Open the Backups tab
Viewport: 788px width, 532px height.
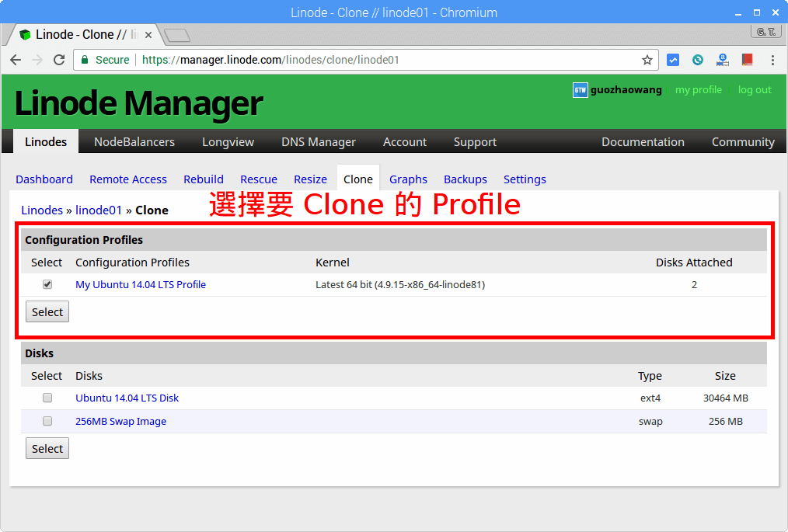tap(465, 179)
